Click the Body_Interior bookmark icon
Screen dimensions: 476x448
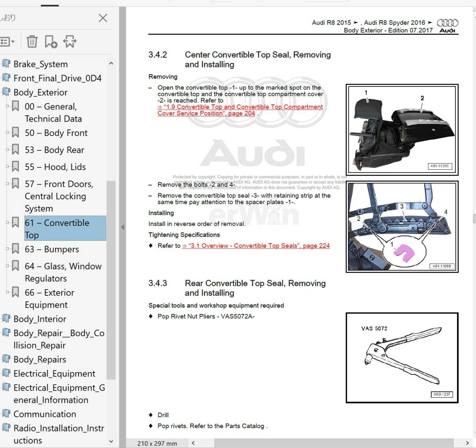point(6,319)
